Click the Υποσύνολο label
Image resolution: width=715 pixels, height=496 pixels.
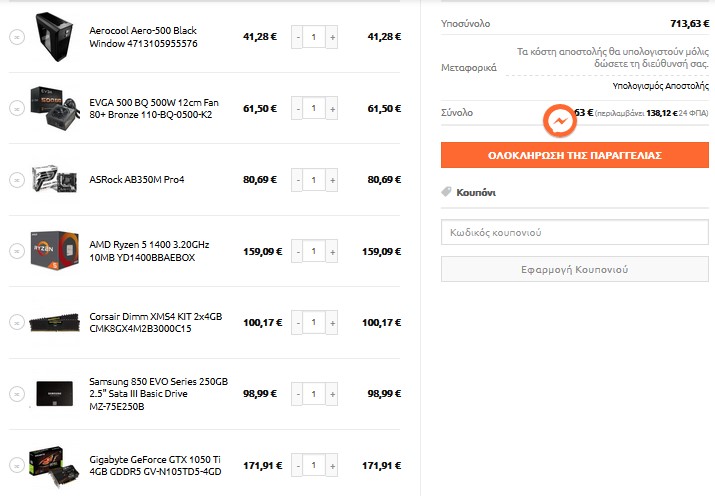click(x=466, y=24)
